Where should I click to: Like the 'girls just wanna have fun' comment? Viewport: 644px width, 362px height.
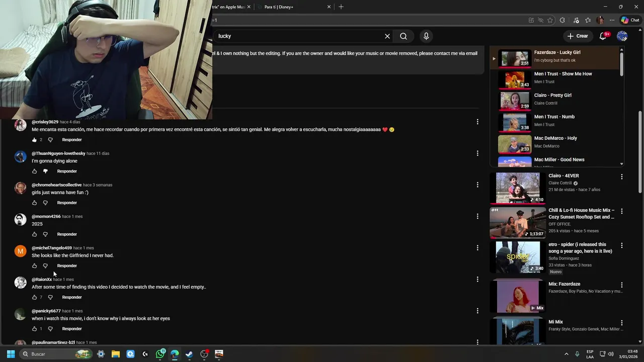click(x=34, y=203)
